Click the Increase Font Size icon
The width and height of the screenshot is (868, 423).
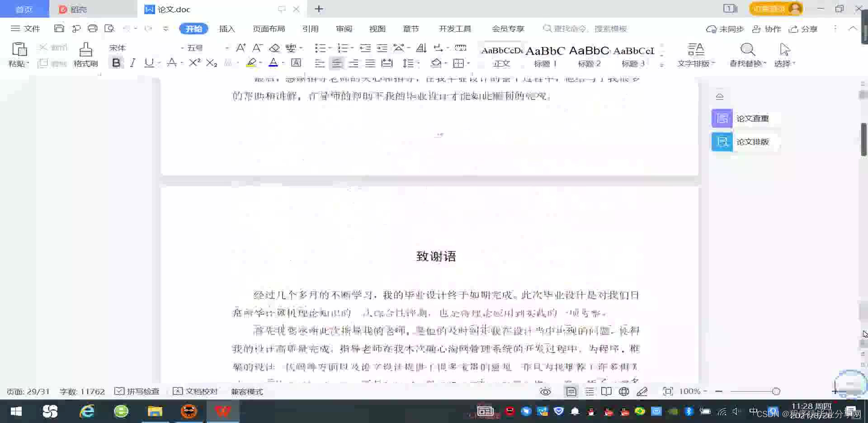pos(241,47)
